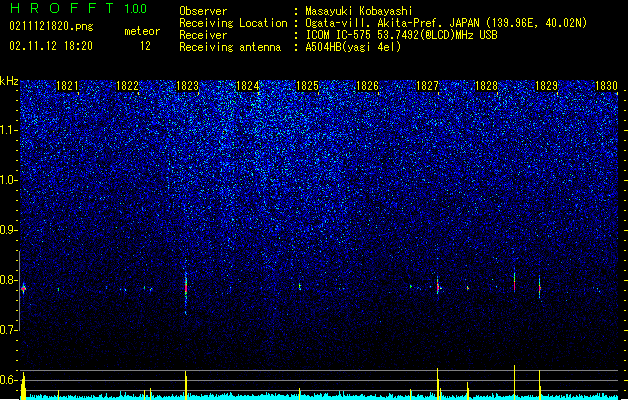Click the kHz axis unit label

point(9,81)
